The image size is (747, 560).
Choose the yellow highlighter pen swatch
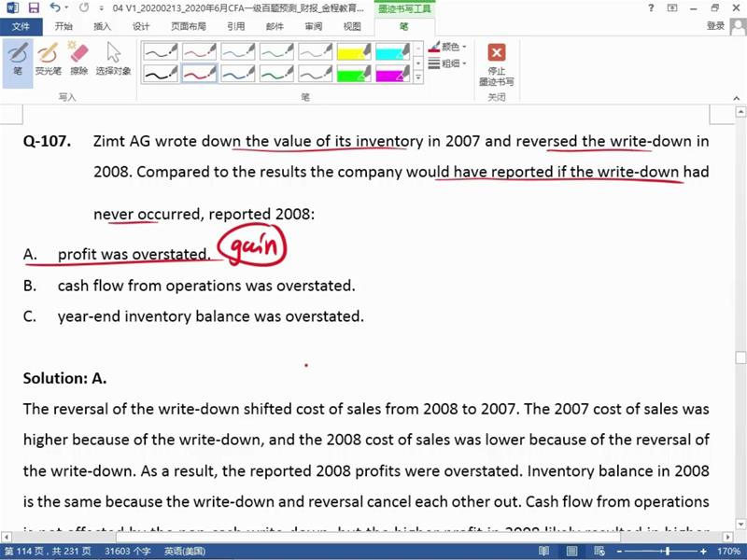click(x=354, y=50)
